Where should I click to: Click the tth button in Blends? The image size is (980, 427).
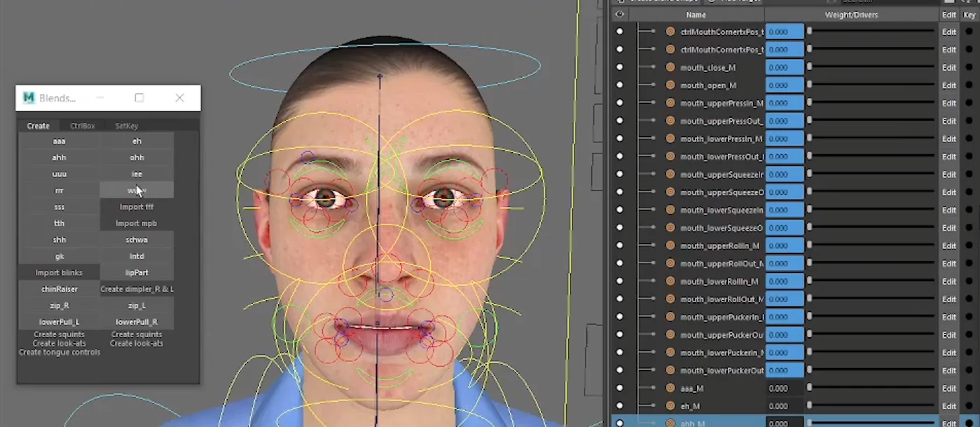[x=60, y=224]
